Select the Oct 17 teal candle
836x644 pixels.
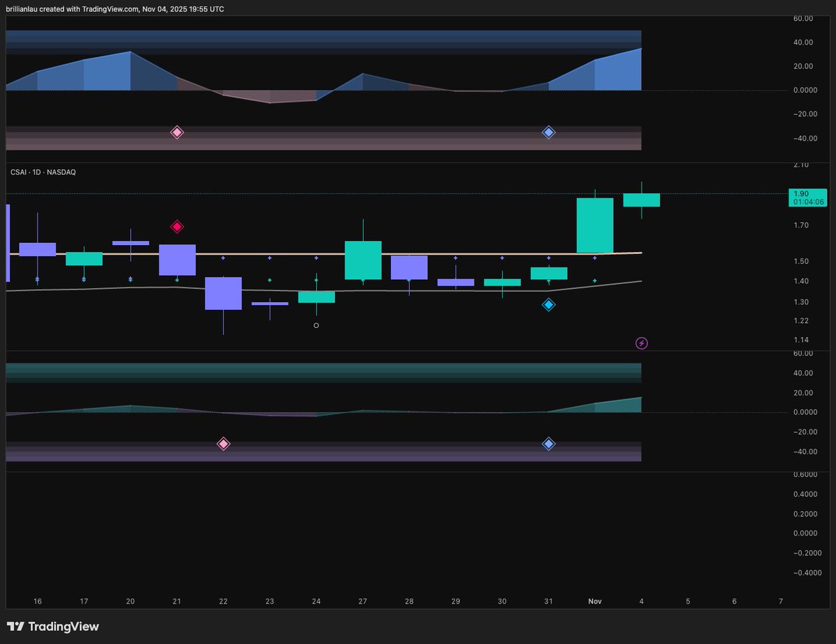[84, 258]
